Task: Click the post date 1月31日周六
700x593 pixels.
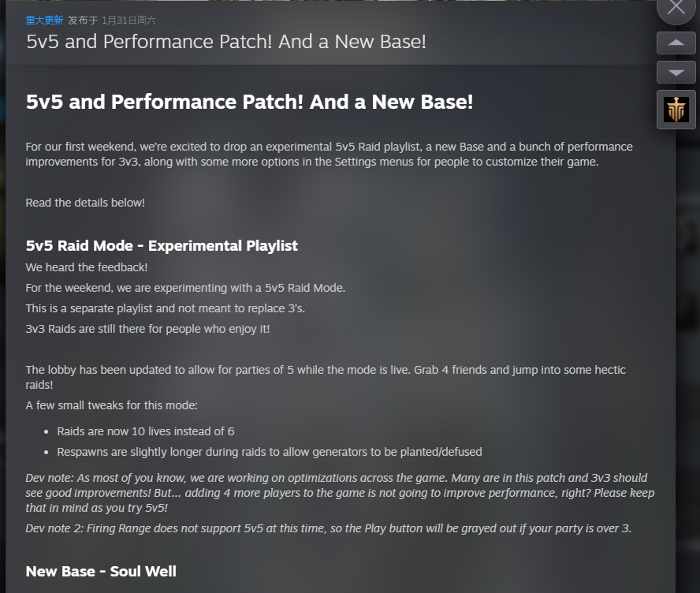Action: (x=128, y=21)
